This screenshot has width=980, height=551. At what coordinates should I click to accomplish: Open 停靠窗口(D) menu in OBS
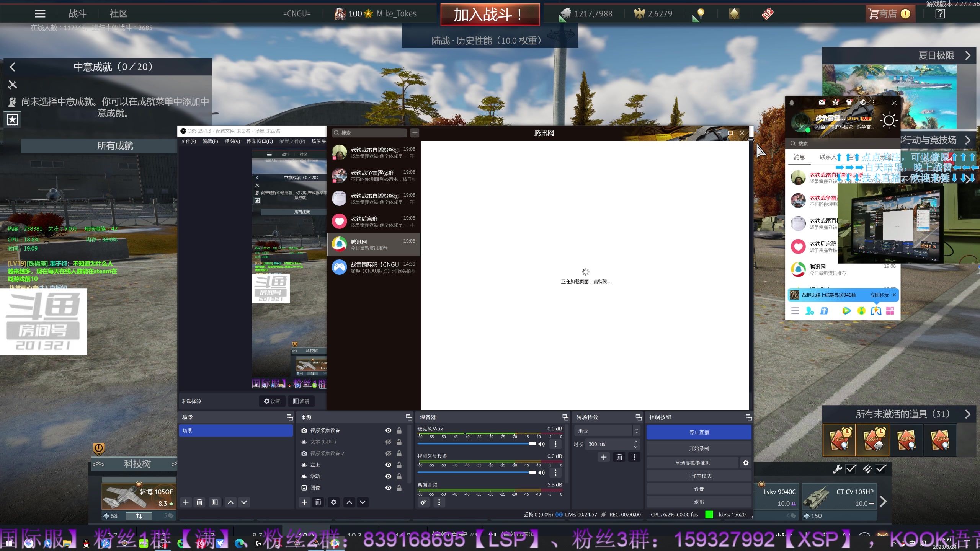point(260,142)
